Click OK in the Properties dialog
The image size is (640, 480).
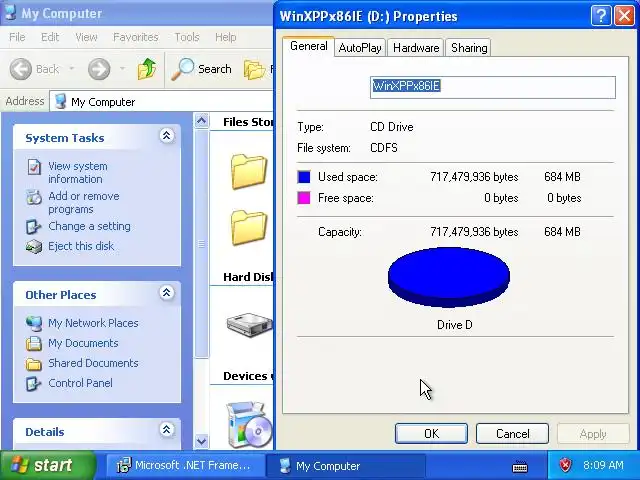click(431, 433)
